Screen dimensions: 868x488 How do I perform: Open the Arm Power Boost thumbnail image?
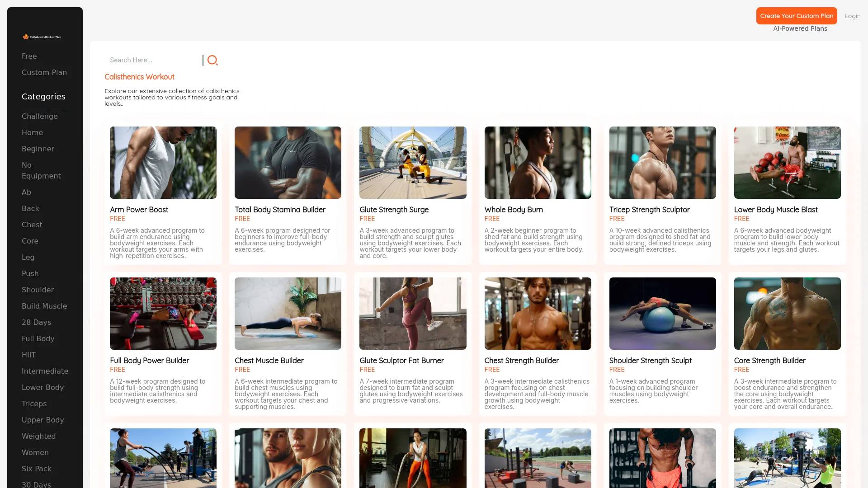[163, 163]
